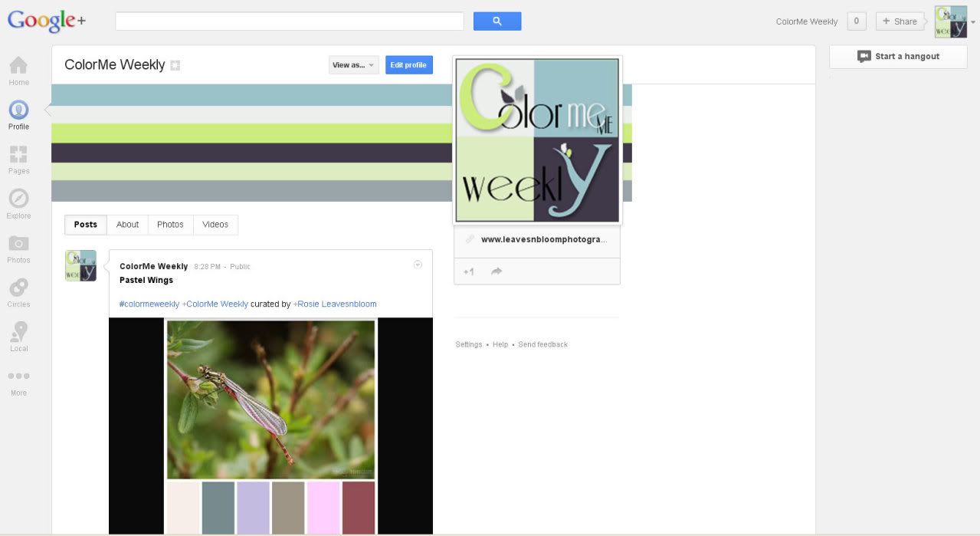Open the dragonfly photo in the post
This screenshot has height=536, width=980.
271,400
